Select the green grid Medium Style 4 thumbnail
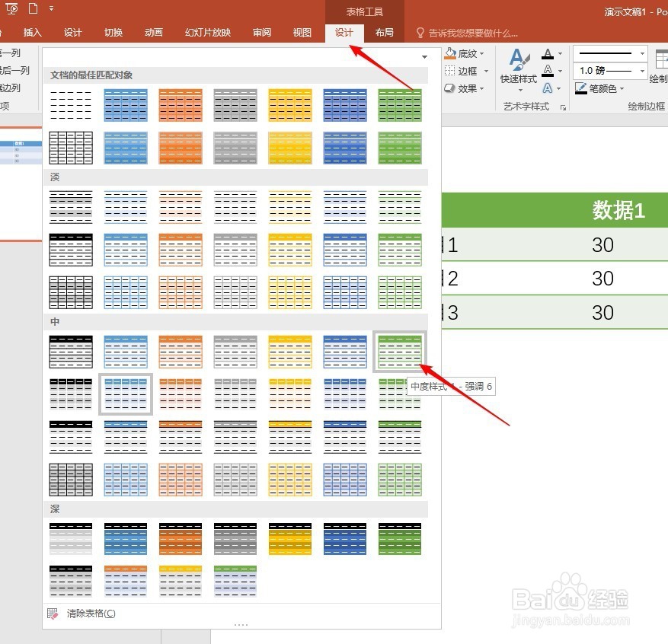 pyautogui.click(x=400, y=480)
